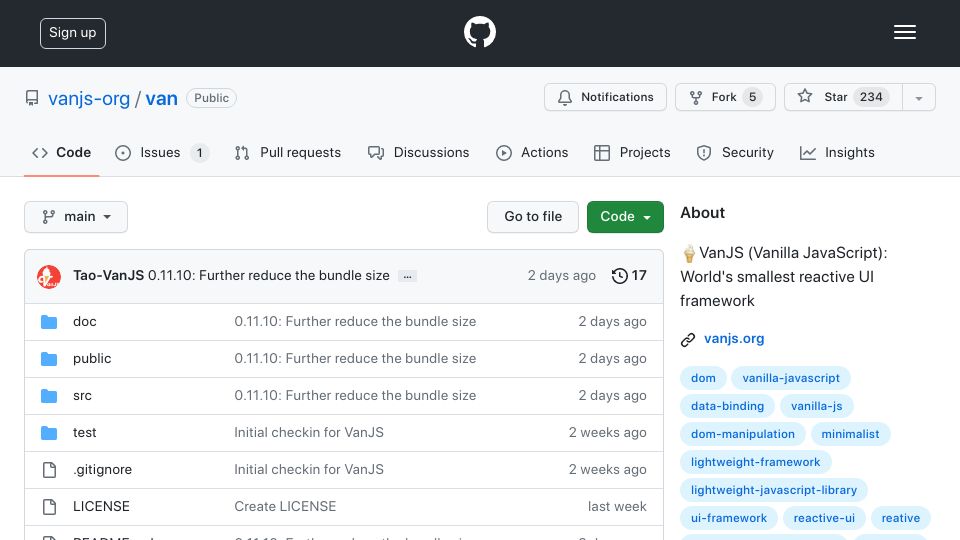Click the reactive-ui topic tag
Screen dimensions: 960x540
pyautogui.click(x=824, y=518)
